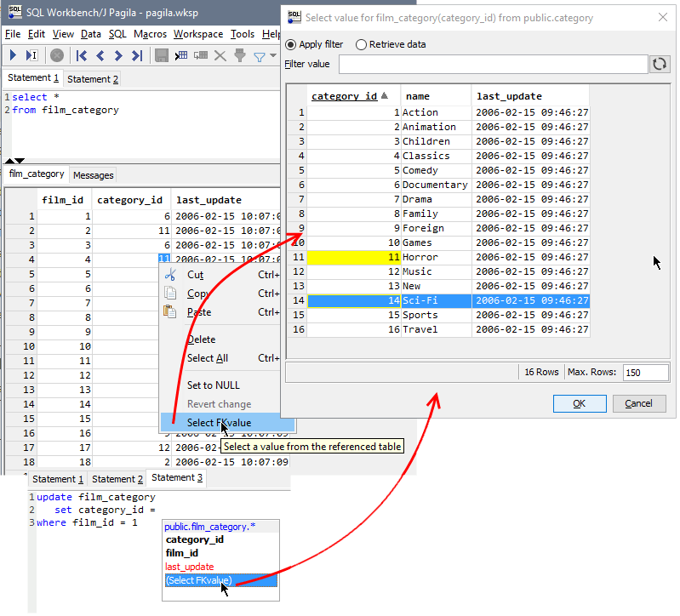The image size is (680, 616).
Task: Click the down triangle of the editor splitter
Action: (x=20, y=161)
